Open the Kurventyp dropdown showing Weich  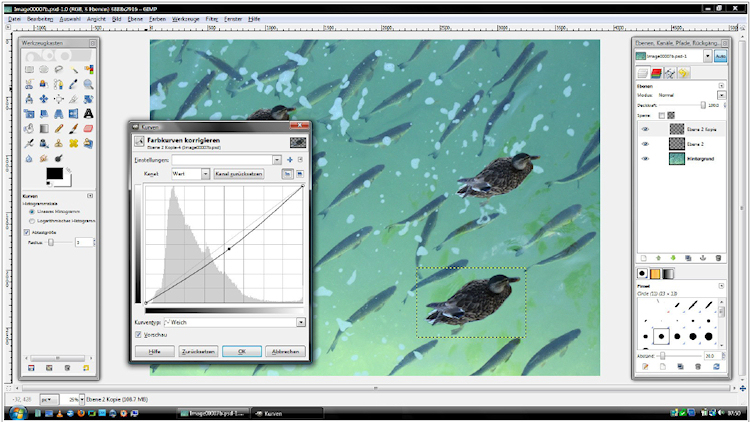pyautogui.click(x=238, y=322)
